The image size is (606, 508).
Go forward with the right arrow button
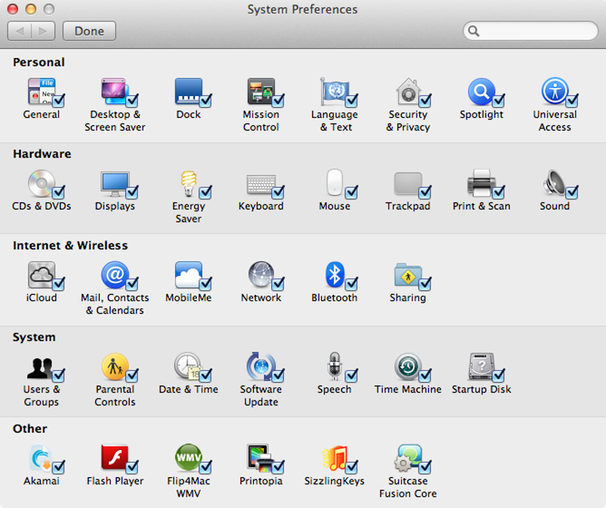point(43,31)
